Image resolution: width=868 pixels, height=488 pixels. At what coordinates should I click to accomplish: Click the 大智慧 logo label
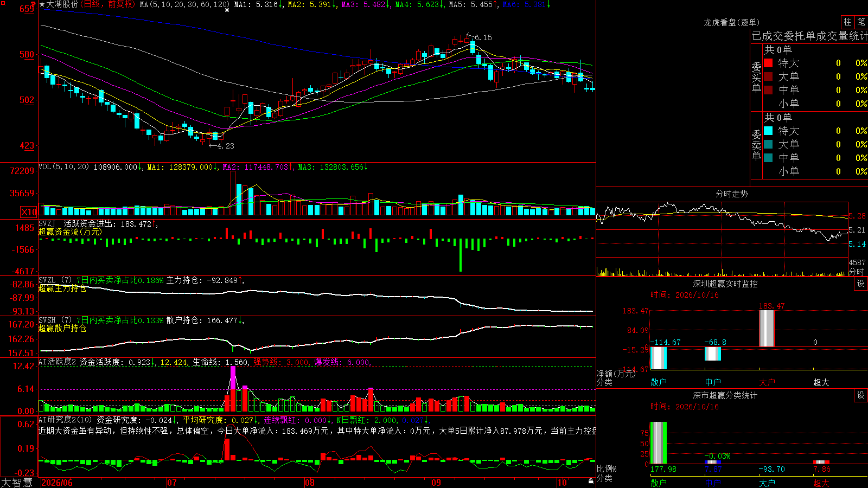pos(17,482)
